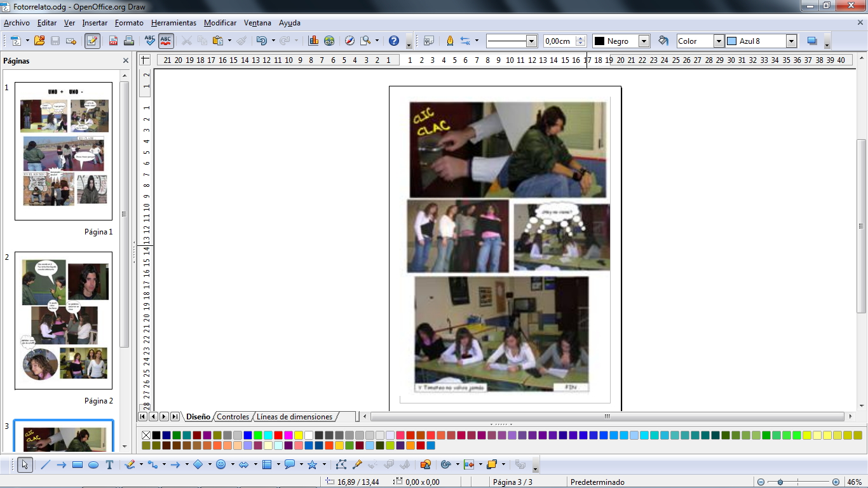Click the Send document as e-mail icon
This screenshot has width=868, height=488.
click(71, 41)
